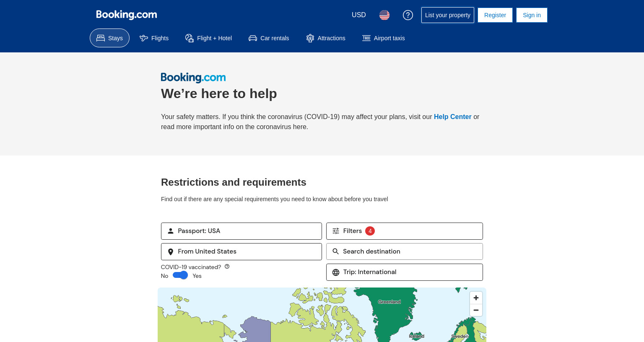Click the Sign in button

[x=532, y=15]
